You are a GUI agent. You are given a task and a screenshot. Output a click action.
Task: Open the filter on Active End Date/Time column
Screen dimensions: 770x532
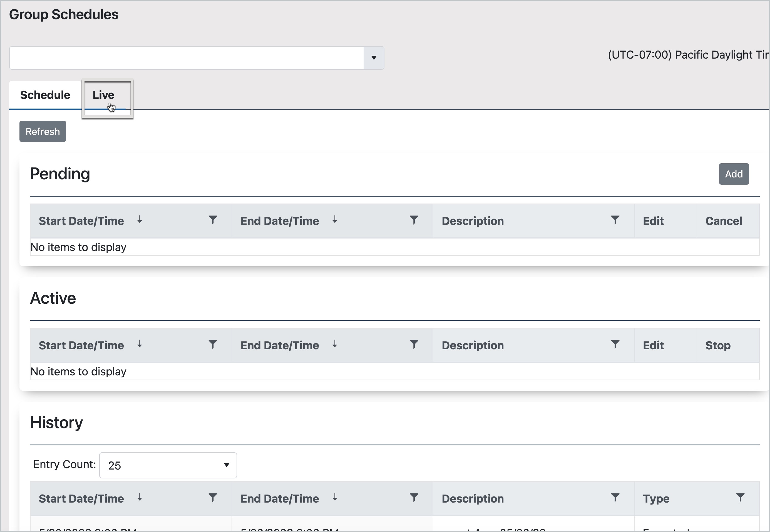point(414,344)
